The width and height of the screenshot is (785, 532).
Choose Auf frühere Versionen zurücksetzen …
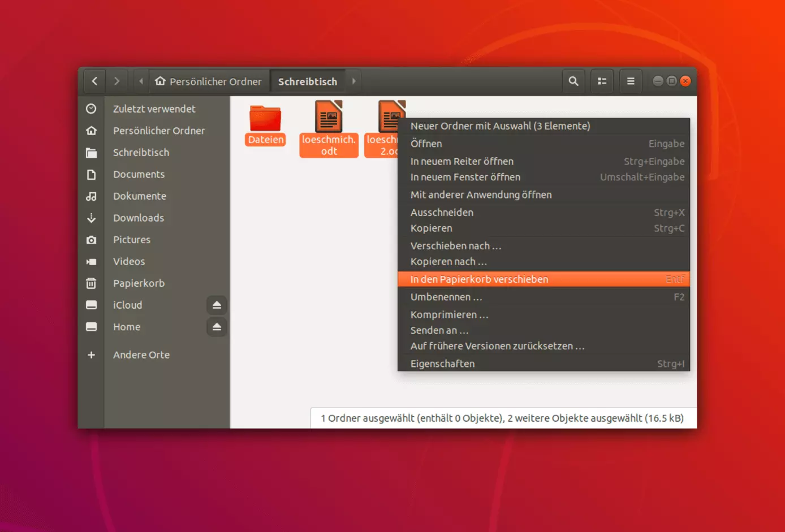[x=544, y=346]
